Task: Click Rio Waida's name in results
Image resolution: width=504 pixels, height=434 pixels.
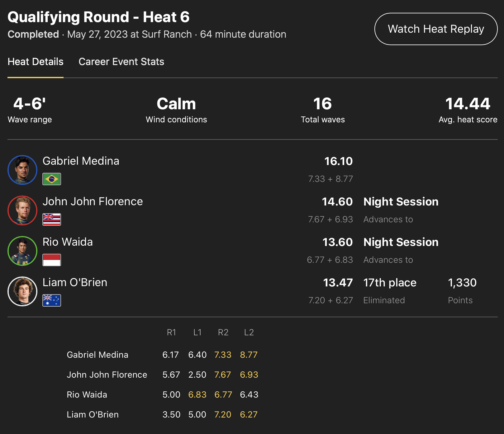Action: pos(68,242)
